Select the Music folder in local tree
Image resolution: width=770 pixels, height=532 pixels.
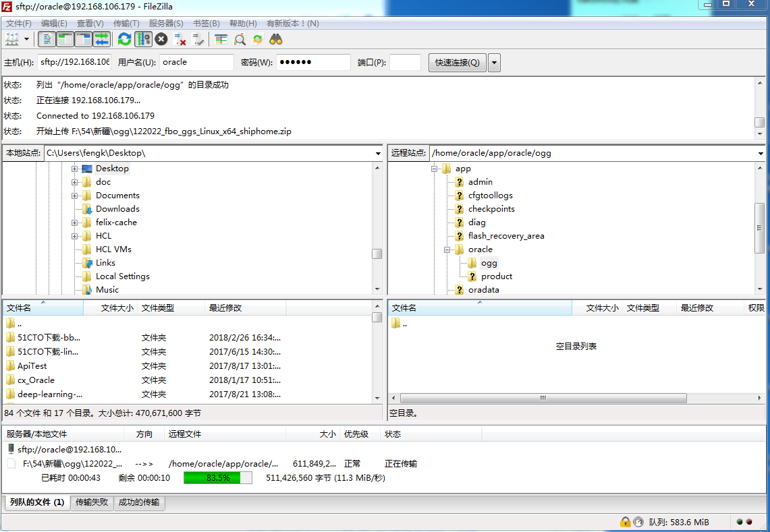coord(107,290)
